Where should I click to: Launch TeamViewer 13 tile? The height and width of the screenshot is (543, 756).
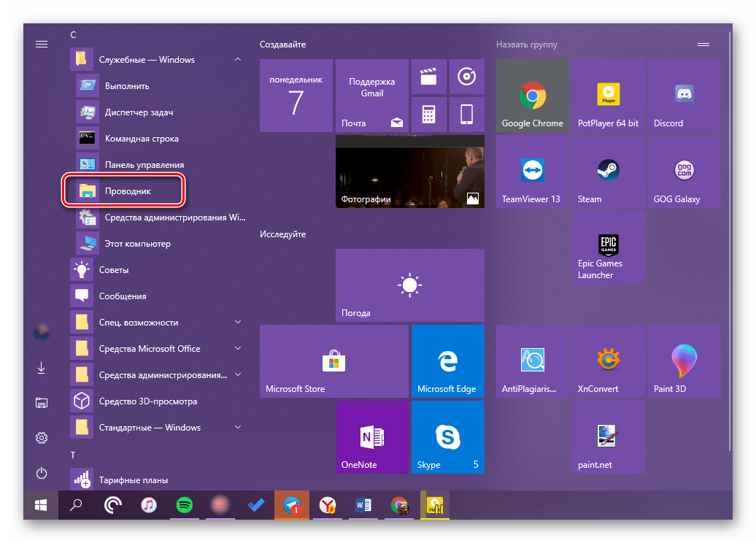click(x=532, y=172)
